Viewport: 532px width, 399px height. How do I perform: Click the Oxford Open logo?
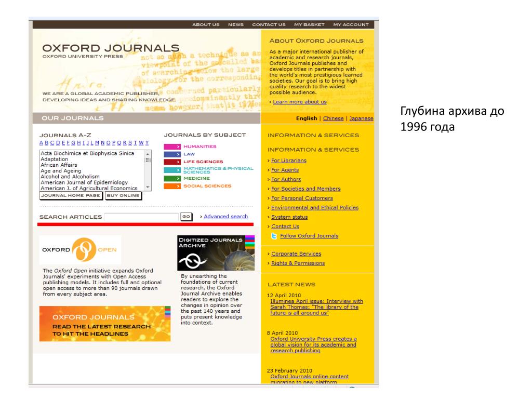click(80, 250)
